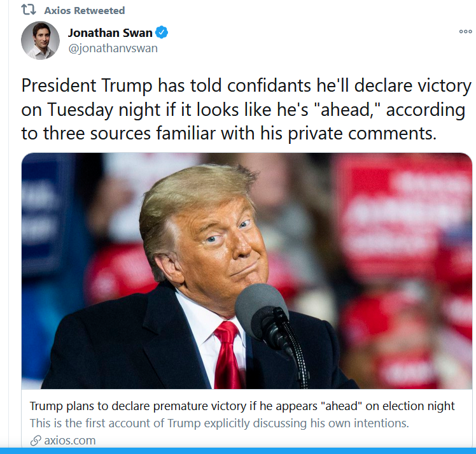Click the red tie in the photo
This screenshot has width=476, height=454.
point(228,355)
